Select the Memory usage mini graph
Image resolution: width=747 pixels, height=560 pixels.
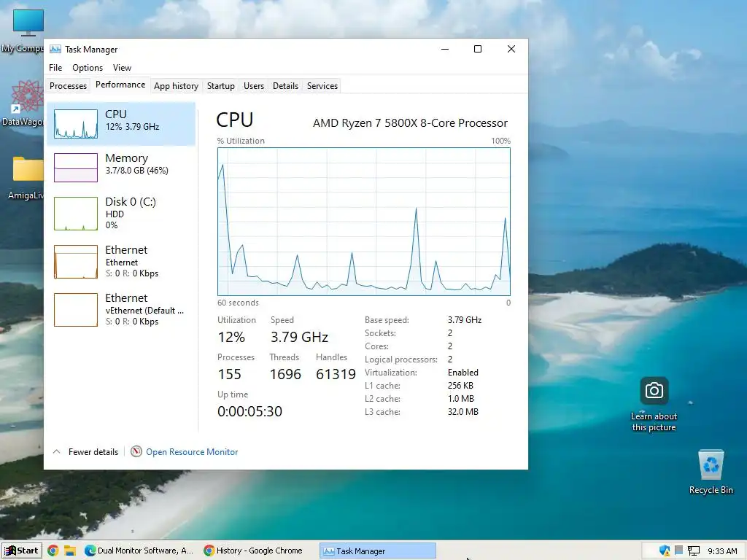pos(76,168)
